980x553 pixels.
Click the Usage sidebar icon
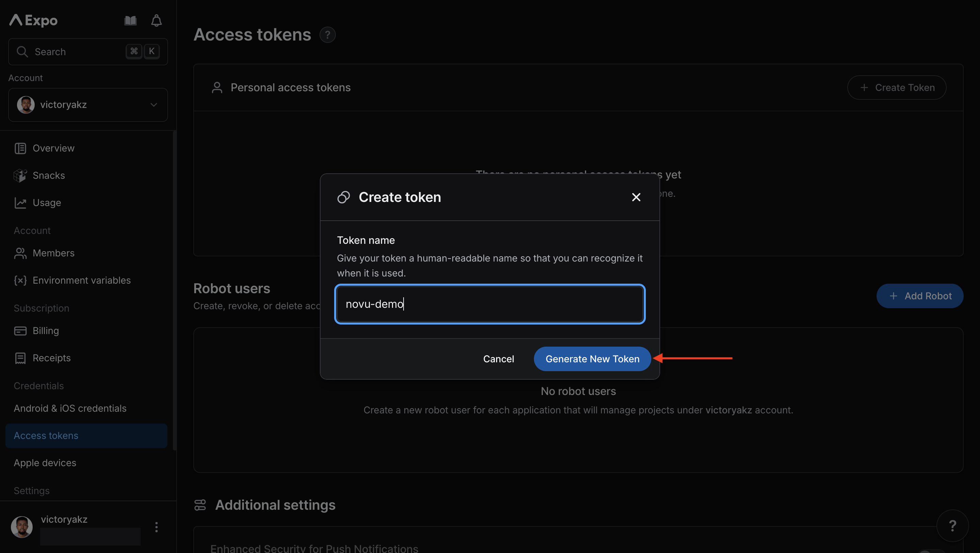pos(20,203)
